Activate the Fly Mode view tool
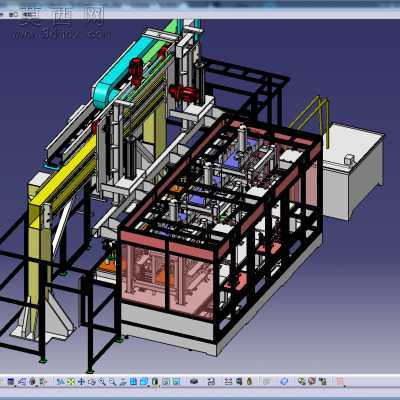Image resolution: width=400 pixels, height=400 pixels. pos(61,382)
